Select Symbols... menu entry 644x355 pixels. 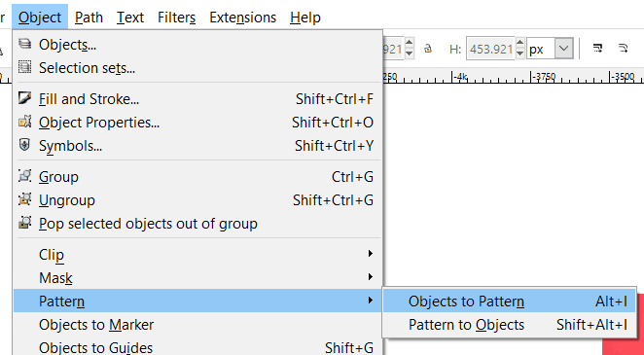click(x=197, y=146)
